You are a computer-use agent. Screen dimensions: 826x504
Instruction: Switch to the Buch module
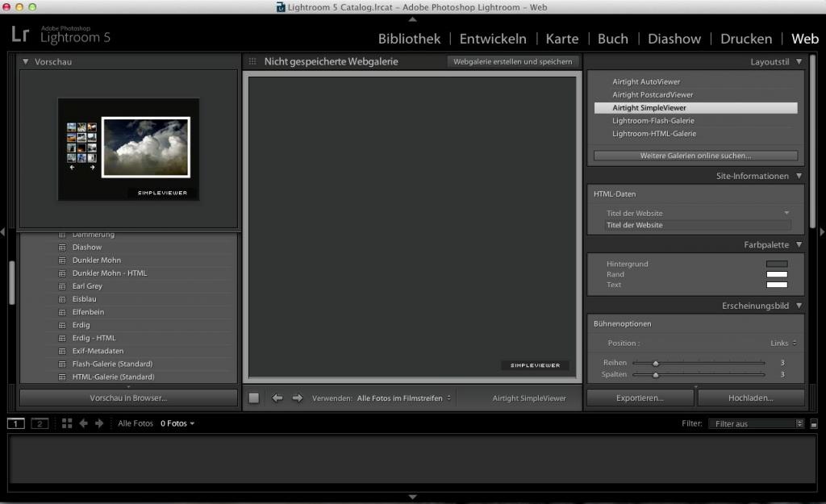pyautogui.click(x=613, y=39)
